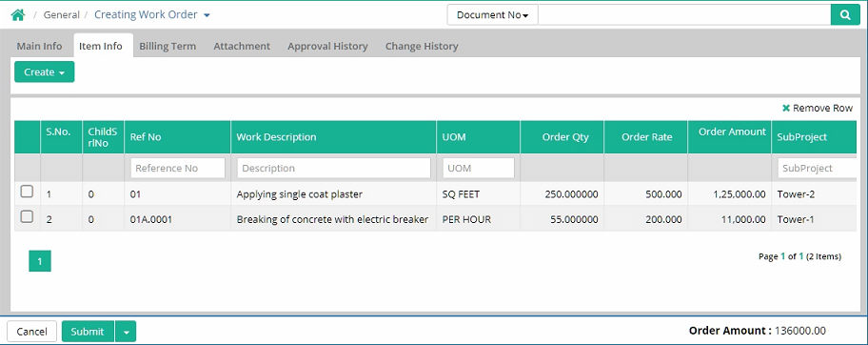Switch to the Main Info tab
Screen dimensions: 868x345
pyautogui.click(x=39, y=46)
